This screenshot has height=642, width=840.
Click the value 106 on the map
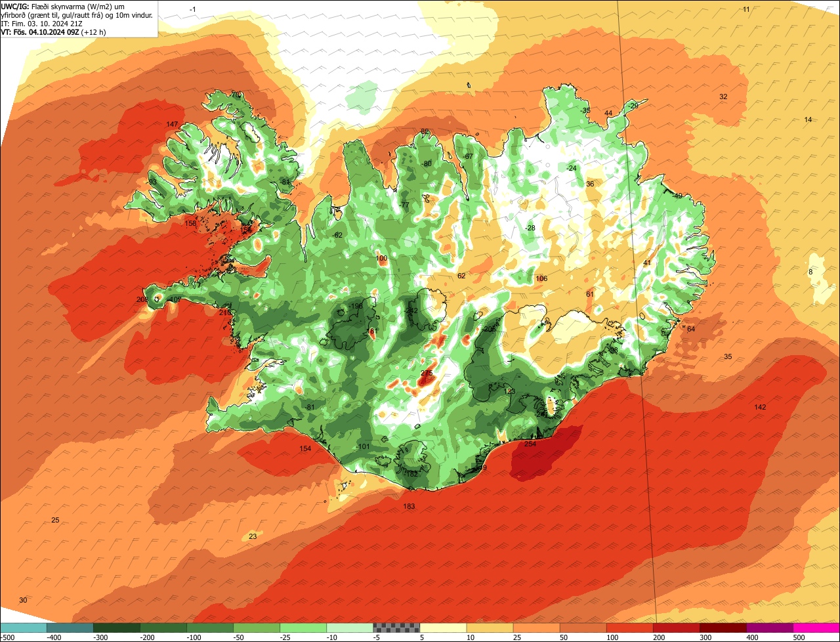[541, 279]
